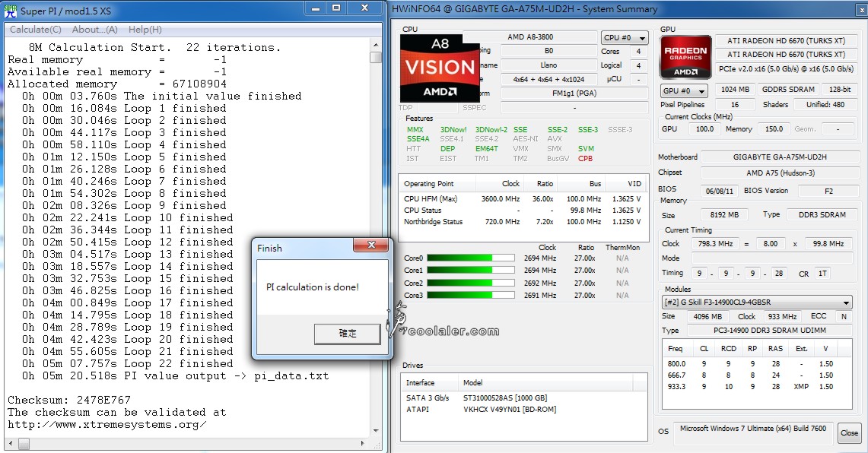Click the 'GDDR5 SDRAM' GPU memory type field
Viewport: 868px width, 453px height.
click(788, 90)
